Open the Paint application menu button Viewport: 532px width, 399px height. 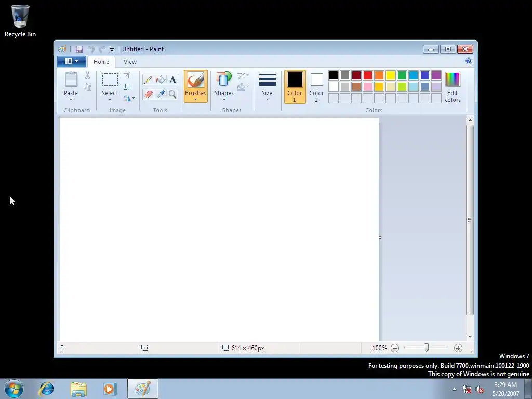coord(72,61)
